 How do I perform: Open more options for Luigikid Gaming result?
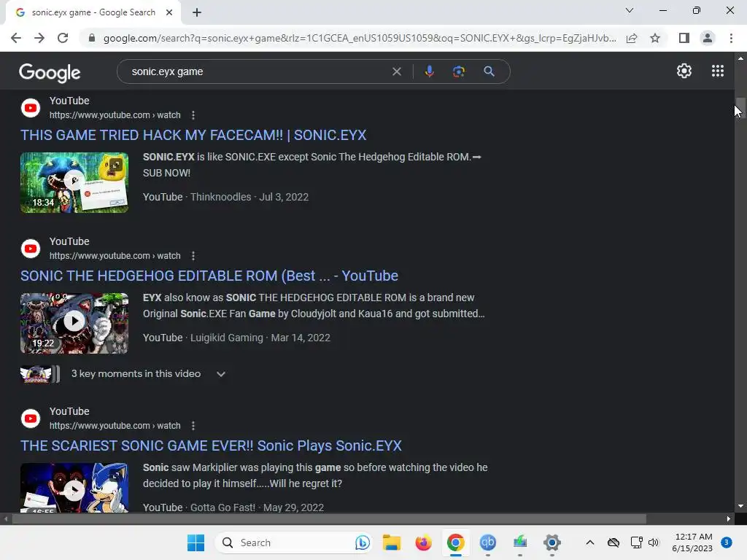(x=193, y=256)
